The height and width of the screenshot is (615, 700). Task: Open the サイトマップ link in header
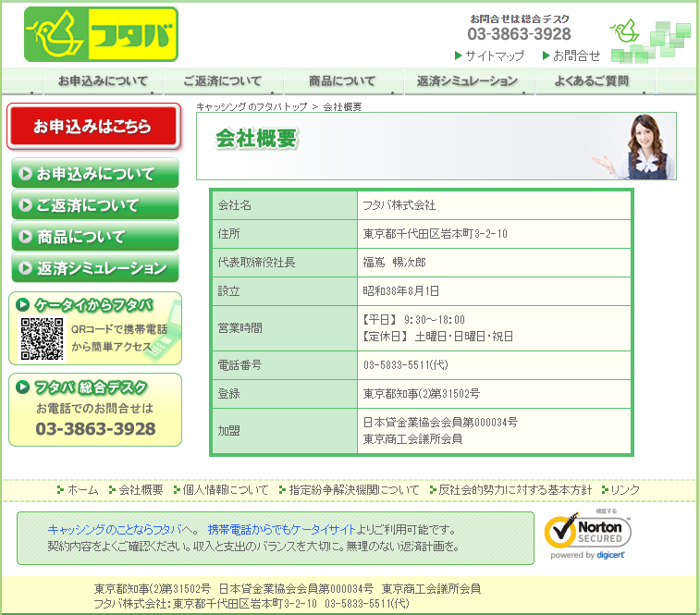490,55
